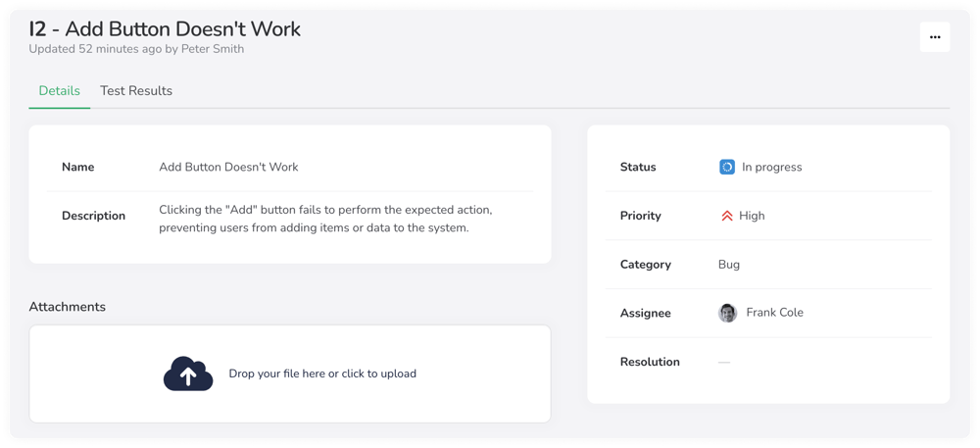Click the empty Resolution dash value
Screen dimensions: 980x448
(x=724, y=362)
